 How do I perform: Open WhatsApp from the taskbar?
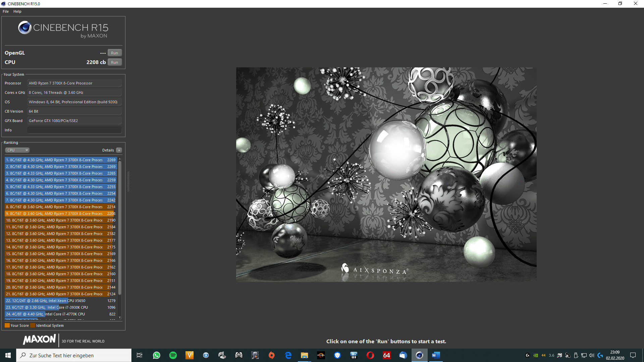157,355
